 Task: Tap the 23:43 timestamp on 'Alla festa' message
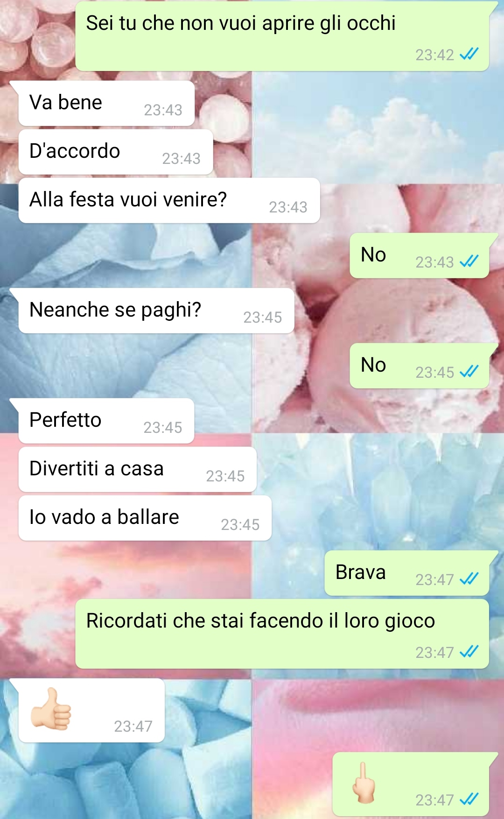pos(288,207)
